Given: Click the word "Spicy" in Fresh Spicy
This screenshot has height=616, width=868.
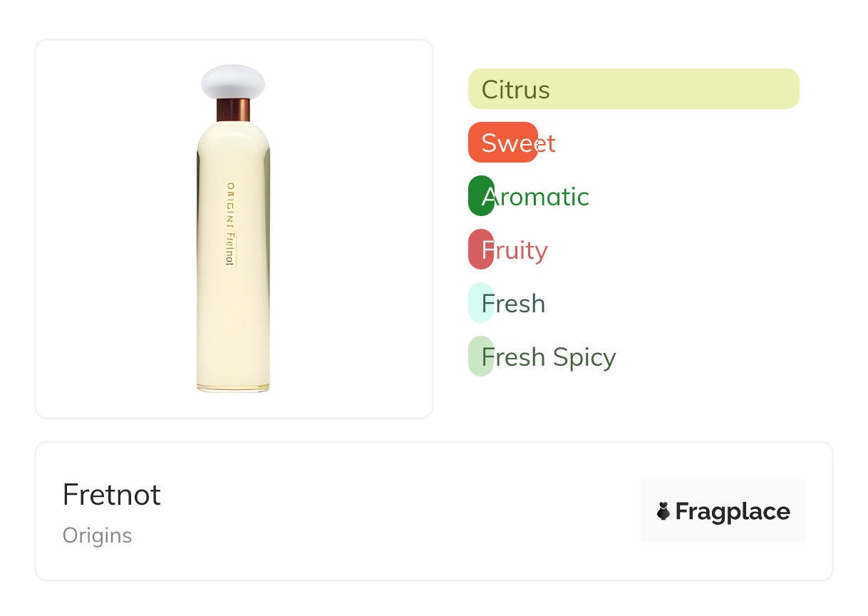Looking at the screenshot, I should coord(584,356).
